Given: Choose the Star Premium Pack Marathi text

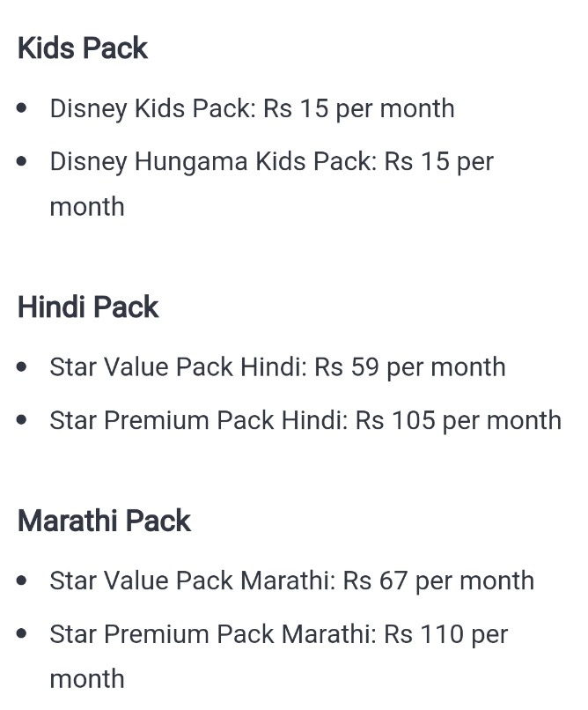Looking at the screenshot, I should [x=210, y=634].
